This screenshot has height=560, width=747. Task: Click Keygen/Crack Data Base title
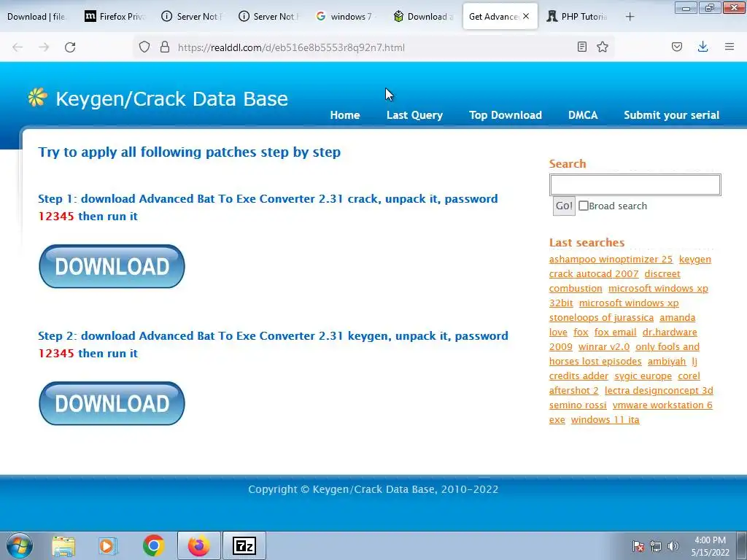[x=172, y=98]
